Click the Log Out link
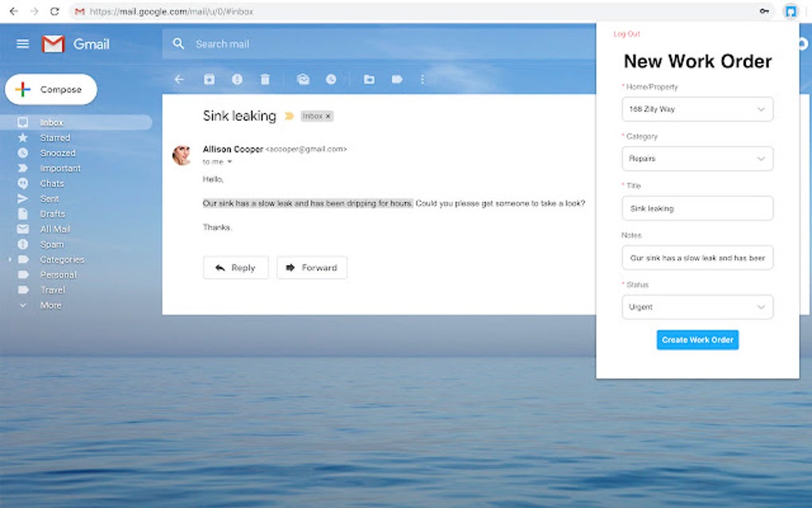812x508 pixels. coord(627,33)
